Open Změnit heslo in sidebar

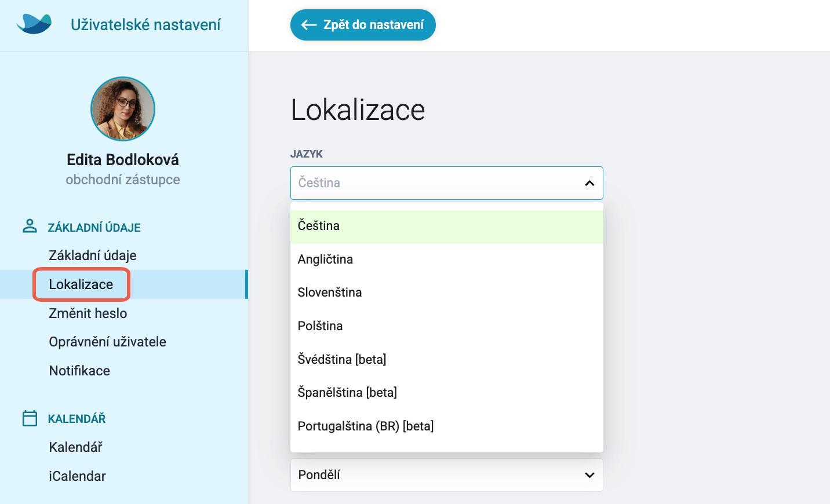[x=88, y=313]
